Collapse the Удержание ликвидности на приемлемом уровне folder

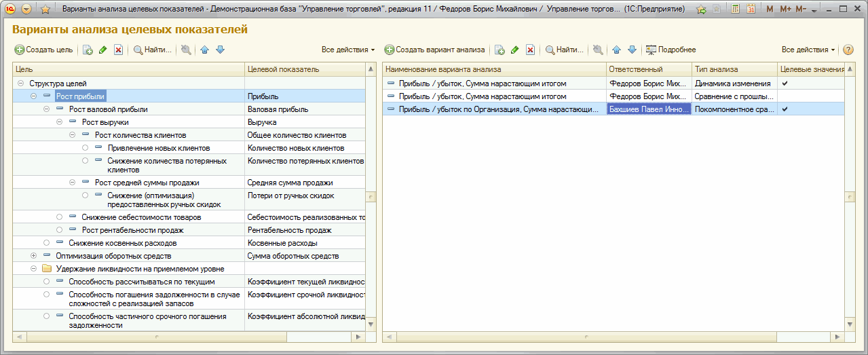pyautogui.click(x=33, y=269)
